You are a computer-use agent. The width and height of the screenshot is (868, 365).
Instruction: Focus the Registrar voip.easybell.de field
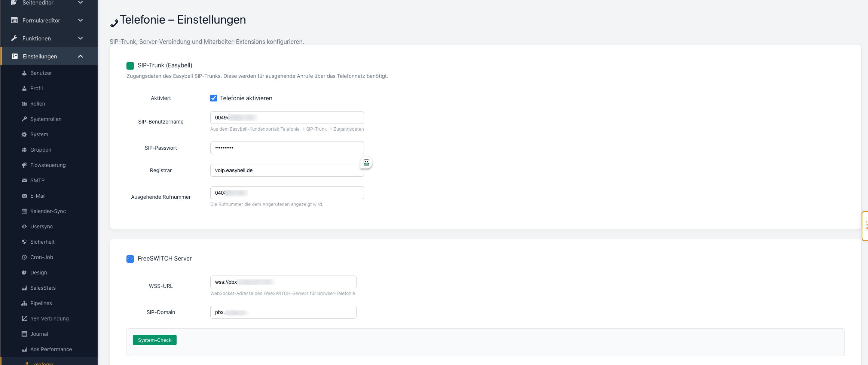click(287, 170)
